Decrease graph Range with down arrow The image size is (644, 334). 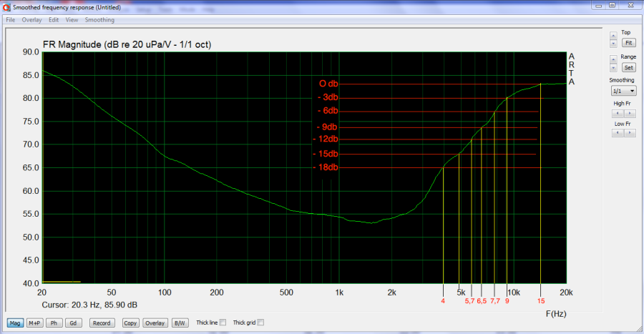[x=613, y=68]
